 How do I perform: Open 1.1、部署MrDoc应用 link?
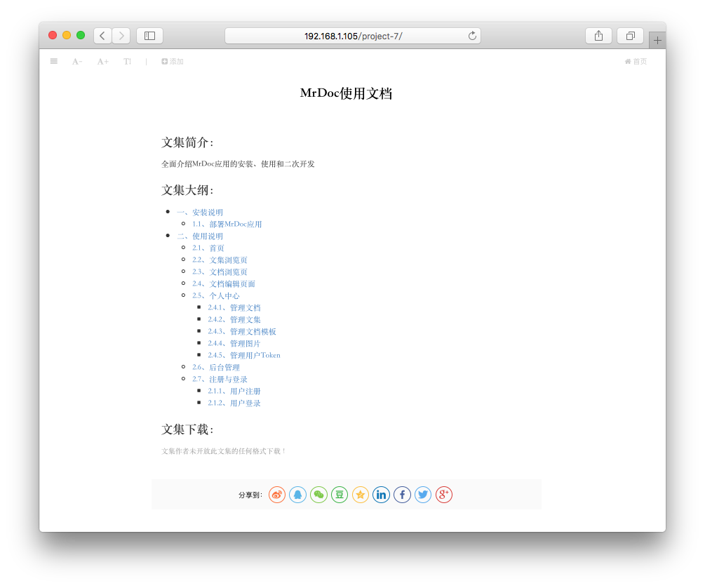(x=227, y=225)
